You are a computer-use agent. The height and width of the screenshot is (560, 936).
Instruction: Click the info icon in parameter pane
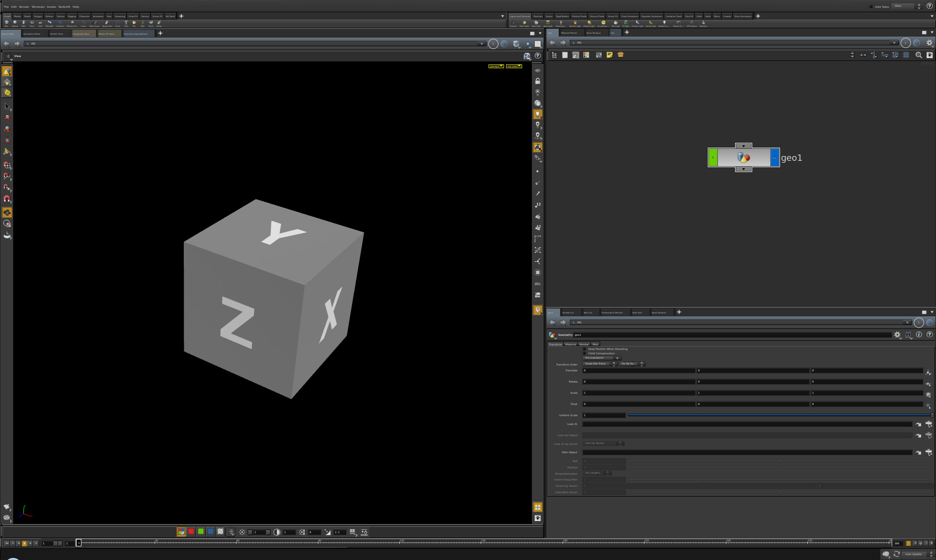click(919, 335)
